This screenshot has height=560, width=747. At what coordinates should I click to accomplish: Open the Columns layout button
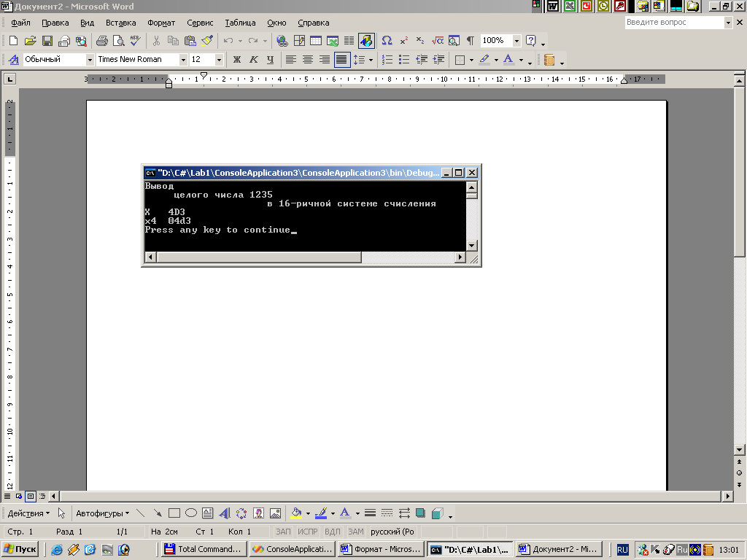(x=349, y=41)
